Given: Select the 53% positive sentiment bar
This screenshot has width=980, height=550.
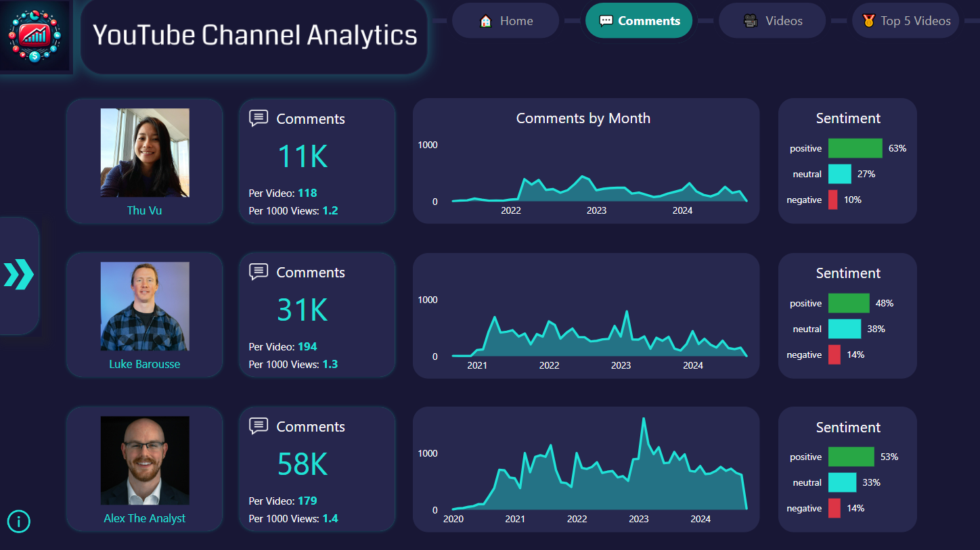Looking at the screenshot, I should (851, 457).
